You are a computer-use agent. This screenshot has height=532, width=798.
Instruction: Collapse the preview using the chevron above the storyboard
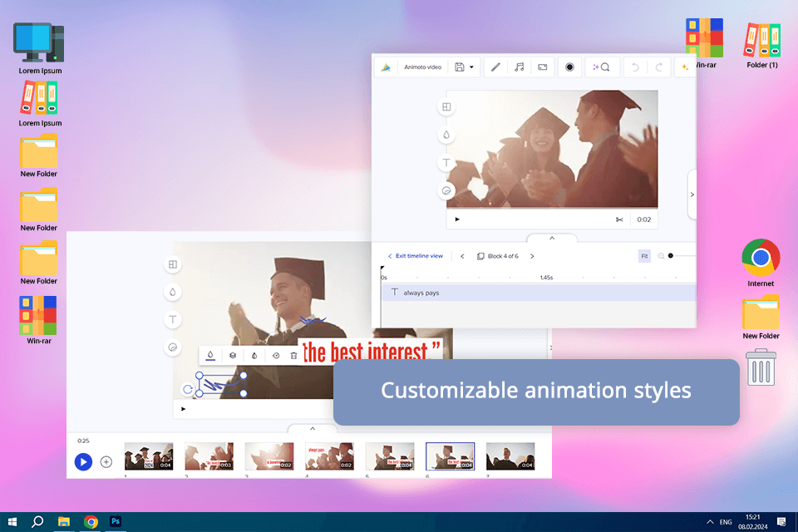313,429
